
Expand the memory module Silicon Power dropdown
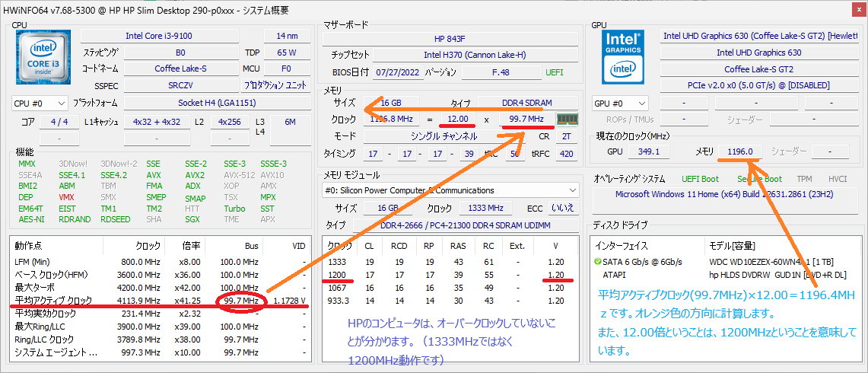pos(450,190)
